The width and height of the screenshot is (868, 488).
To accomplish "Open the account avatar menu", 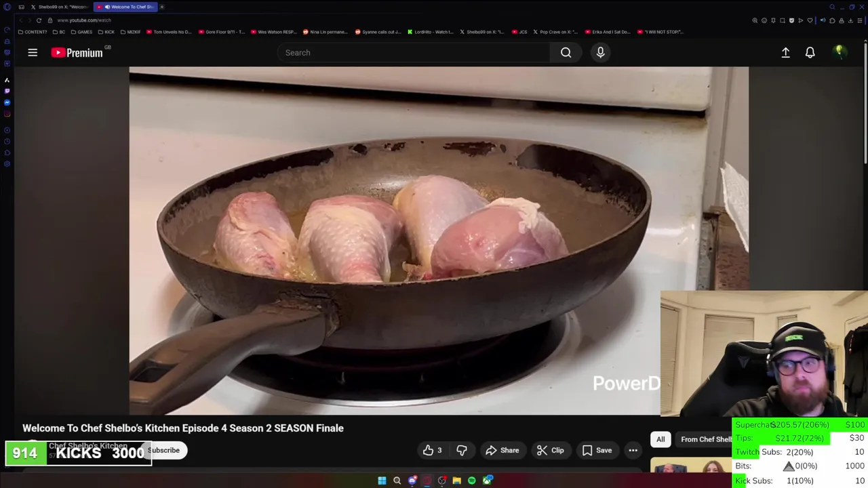I will [840, 52].
